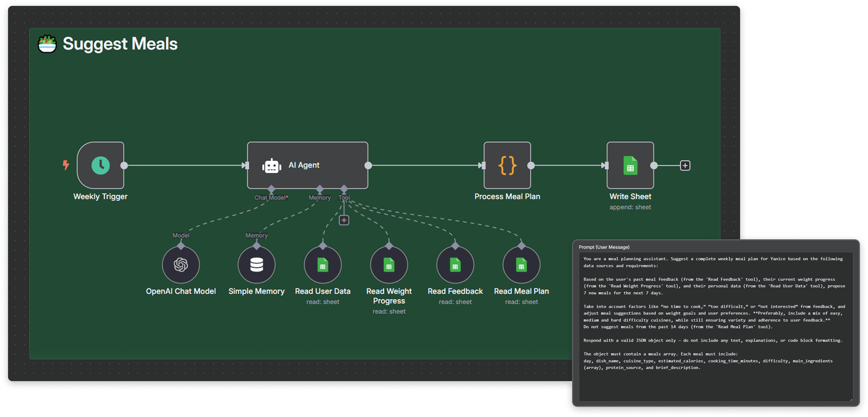Select the Process Meal Plan code node

pos(507,165)
